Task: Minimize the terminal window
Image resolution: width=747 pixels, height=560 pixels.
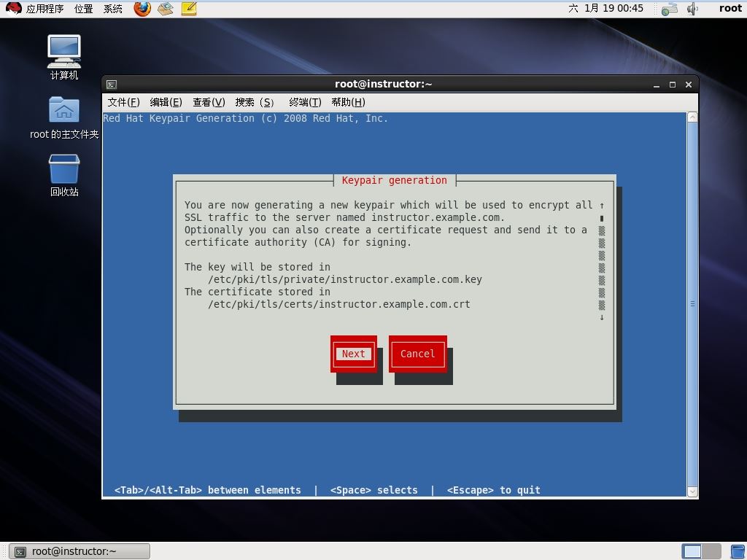Action: (x=657, y=85)
